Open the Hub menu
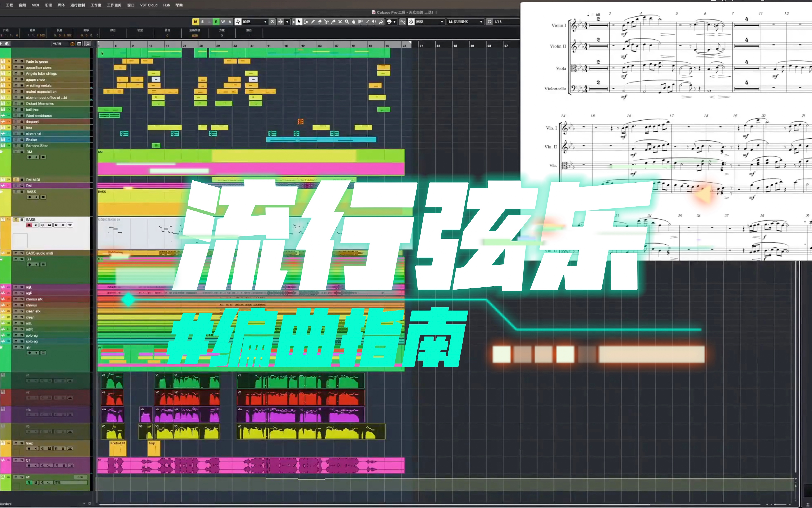This screenshot has height=508, width=812. (x=166, y=5)
